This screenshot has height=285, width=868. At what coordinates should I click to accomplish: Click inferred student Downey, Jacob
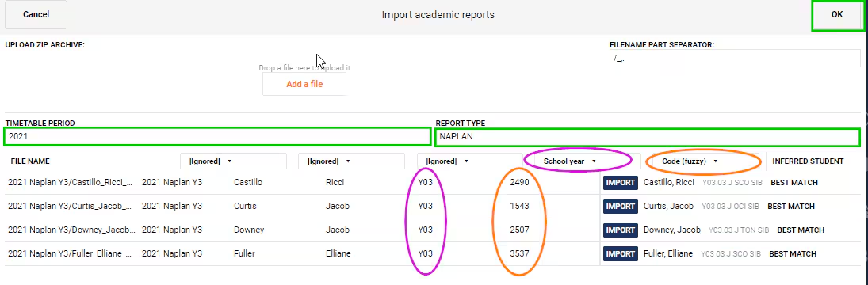[671, 230]
